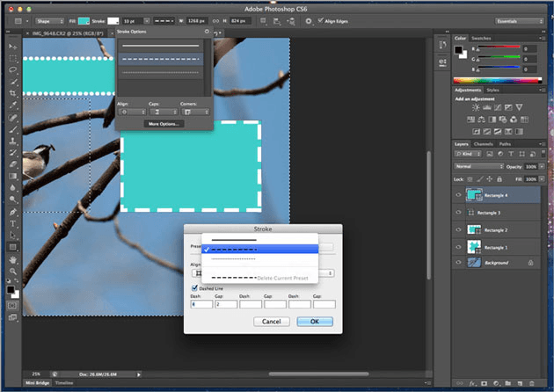Select the Hand tool

(13, 260)
